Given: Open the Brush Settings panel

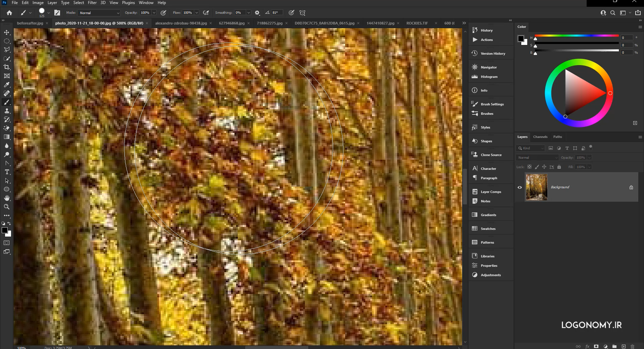Looking at the screenshot, I should click(491, 104).
